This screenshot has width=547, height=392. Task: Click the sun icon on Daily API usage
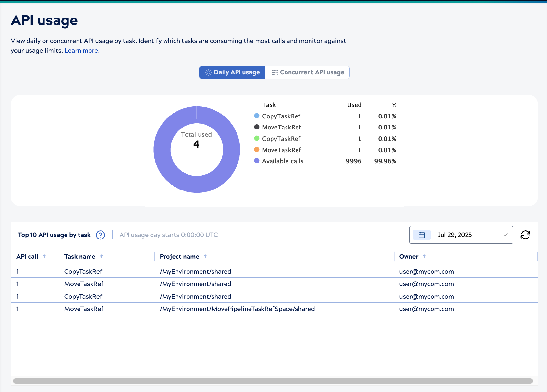coord(209,72)
